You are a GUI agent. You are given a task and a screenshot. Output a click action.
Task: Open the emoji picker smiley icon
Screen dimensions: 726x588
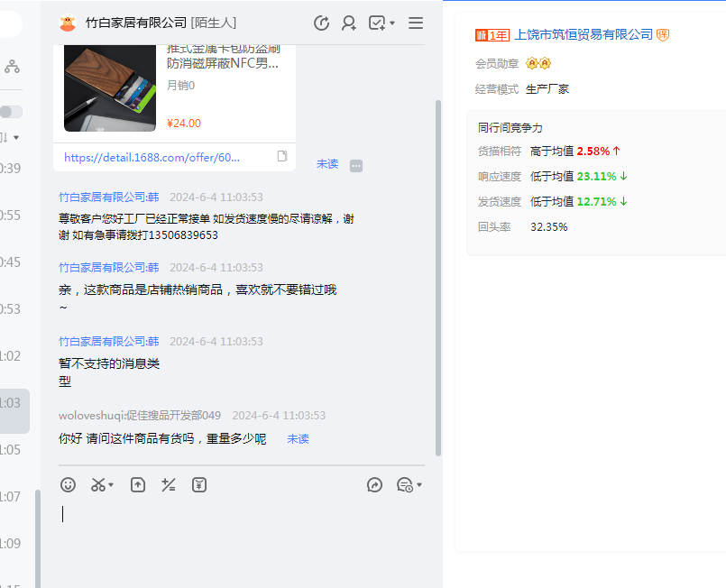68,485
